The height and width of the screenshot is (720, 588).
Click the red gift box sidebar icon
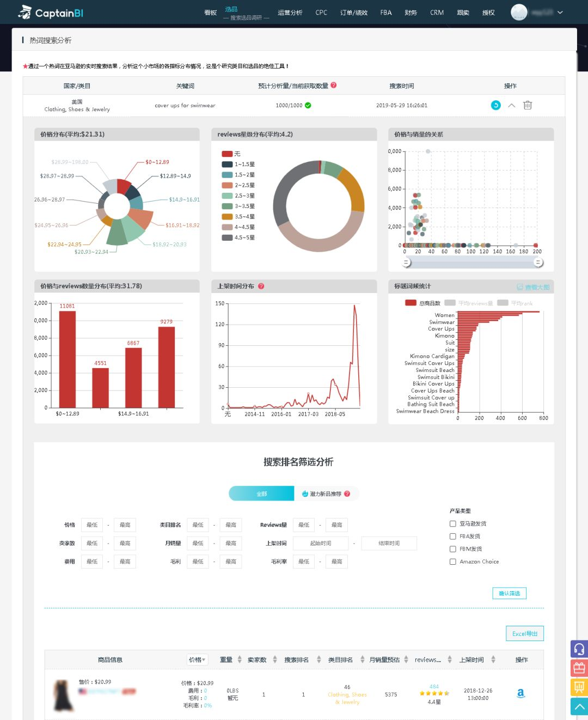(579, 668)
